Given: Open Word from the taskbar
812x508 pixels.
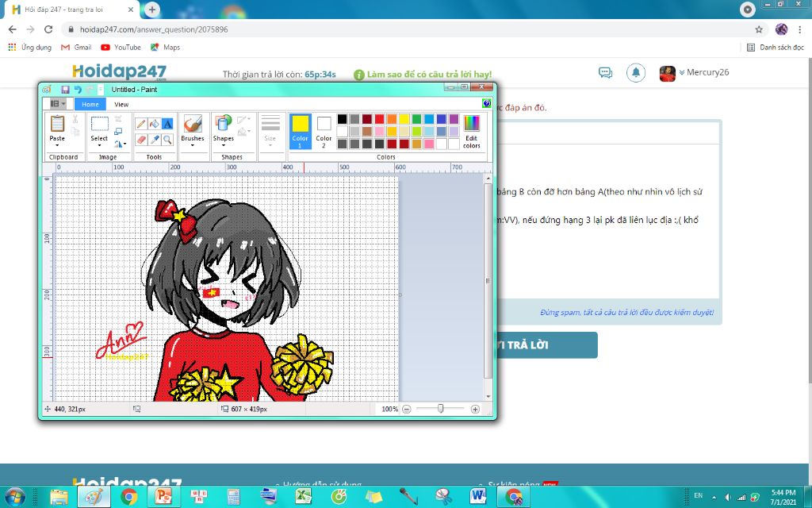Looking at the screenshot, I should [x=478, y=496].
